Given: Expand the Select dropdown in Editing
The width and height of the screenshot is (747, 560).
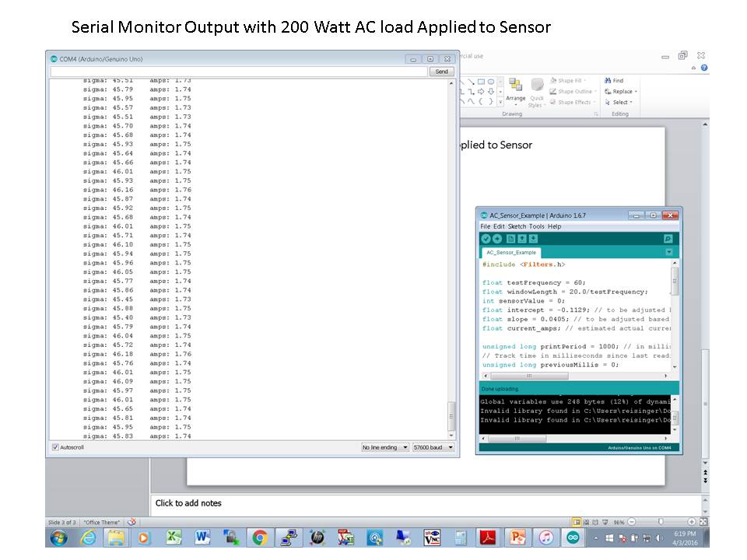Looking at the screenshot, I should point(631,102).
